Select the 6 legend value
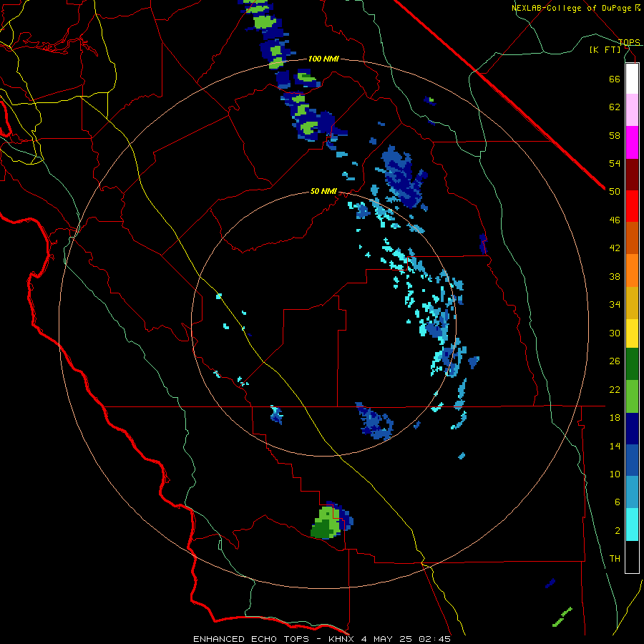 point(617,502)
